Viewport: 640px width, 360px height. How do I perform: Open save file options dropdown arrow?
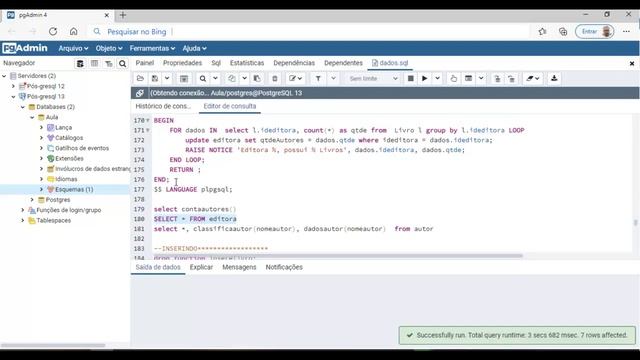[167, 78]
